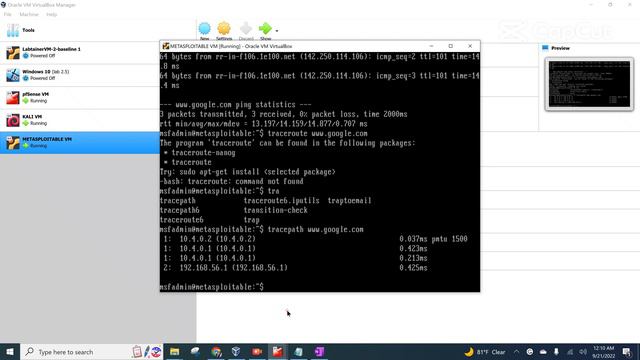Viewport: 640px width, 360px height.
Task: Click the Preview section header
Action: click(560, 48)
